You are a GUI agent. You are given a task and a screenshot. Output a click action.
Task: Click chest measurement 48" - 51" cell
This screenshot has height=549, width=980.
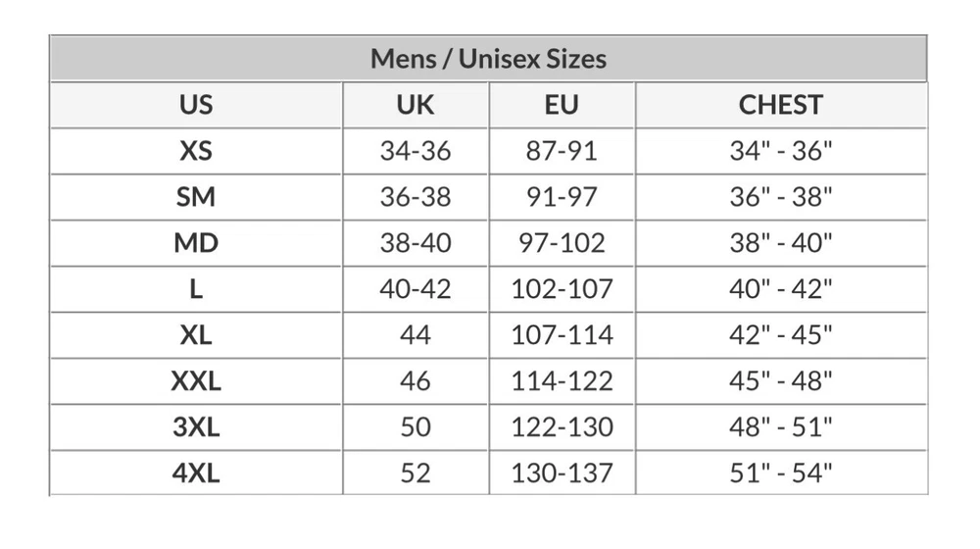[x=780, y=427]
